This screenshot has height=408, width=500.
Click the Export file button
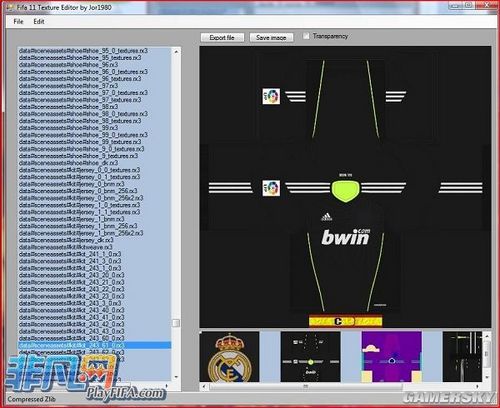[x=222, y=38]
